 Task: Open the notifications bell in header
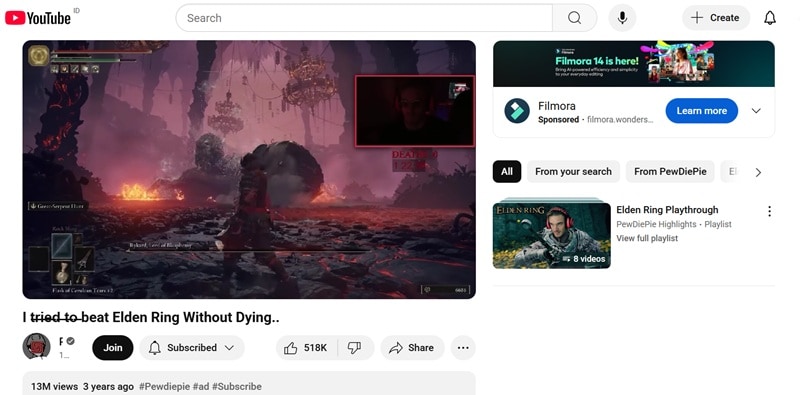coord(769,18)
